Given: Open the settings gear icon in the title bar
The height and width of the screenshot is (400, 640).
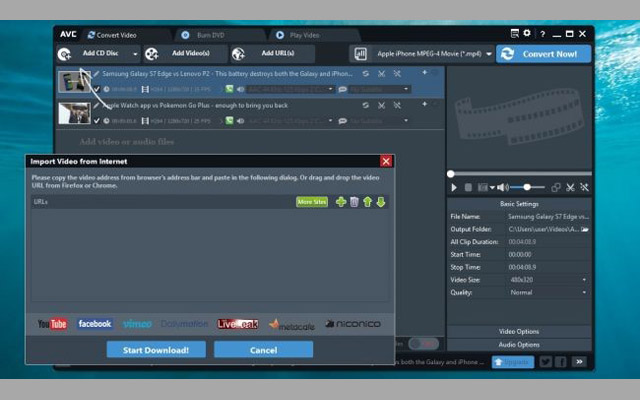Looking at the screenshot, I should (528, 34).
